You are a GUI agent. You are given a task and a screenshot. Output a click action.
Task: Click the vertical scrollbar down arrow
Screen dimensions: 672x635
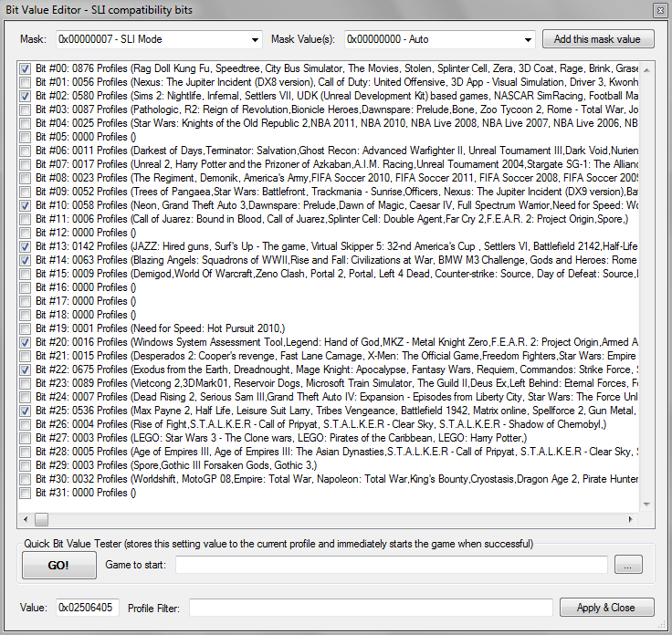pyautogui.click(x=646, y=505)
